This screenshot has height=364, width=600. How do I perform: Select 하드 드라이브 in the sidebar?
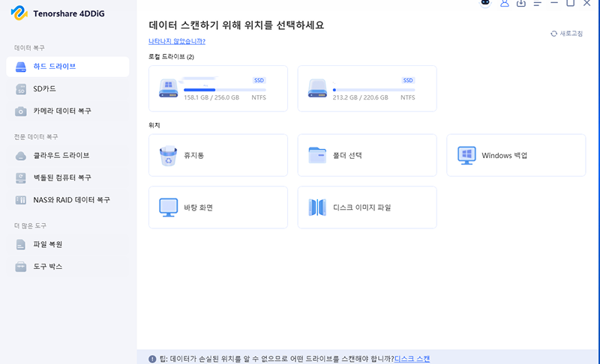click(67, 67)
